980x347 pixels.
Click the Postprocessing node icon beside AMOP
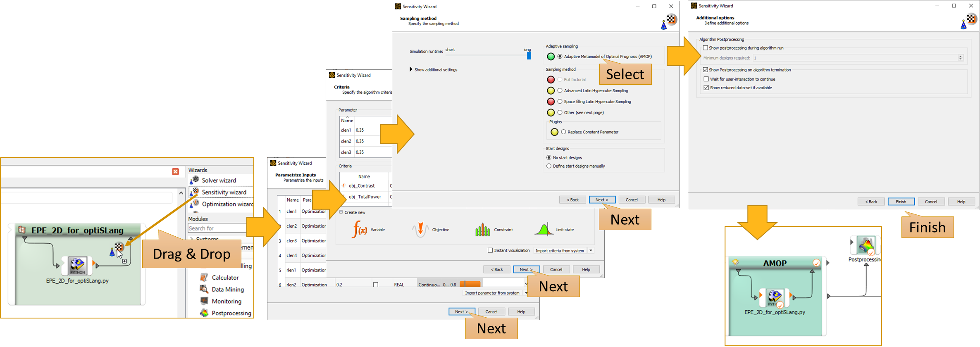tap(866, 245)
